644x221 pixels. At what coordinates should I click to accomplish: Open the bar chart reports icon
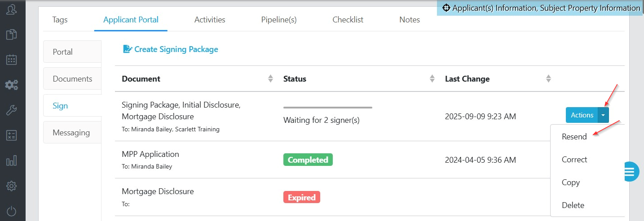[12, 160]
